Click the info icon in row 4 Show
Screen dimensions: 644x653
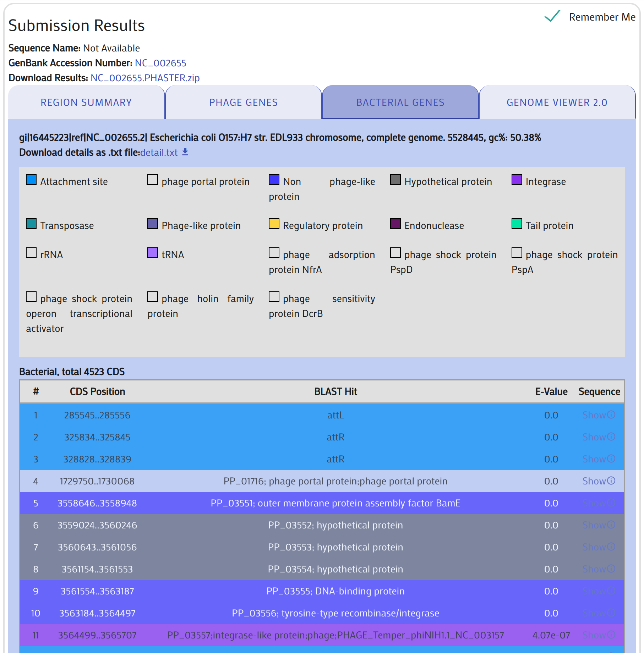[x=611, y=481]
